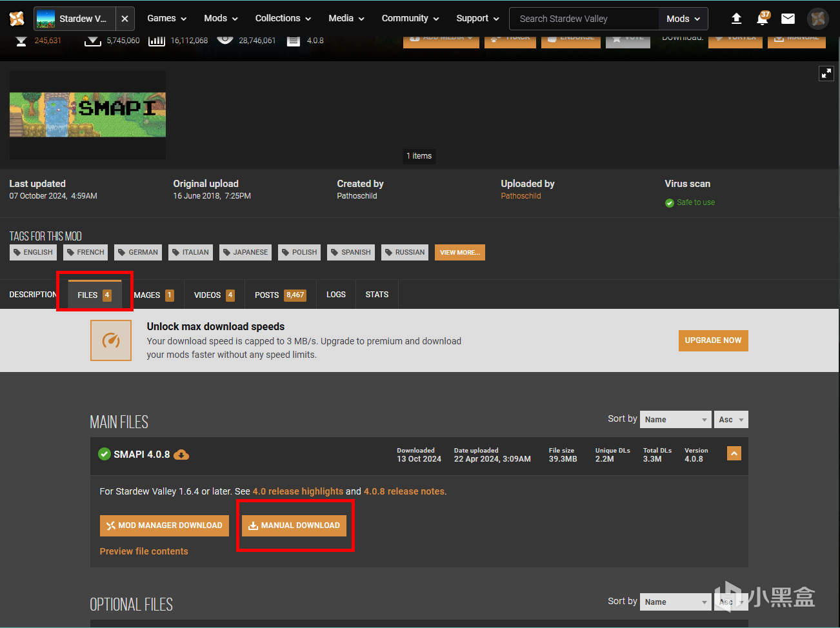Expand the Games menu
This screenshot has height=628, width=840.
(x=166, y=19)
